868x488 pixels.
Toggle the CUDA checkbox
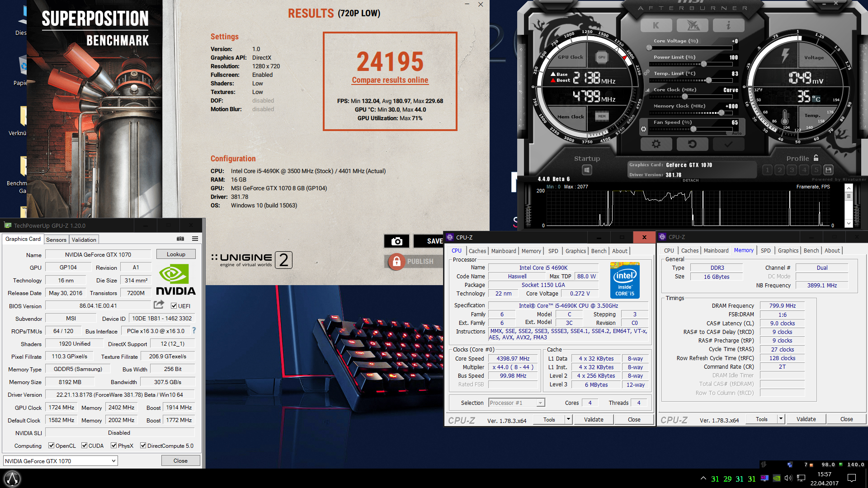[x=85, y=446]
